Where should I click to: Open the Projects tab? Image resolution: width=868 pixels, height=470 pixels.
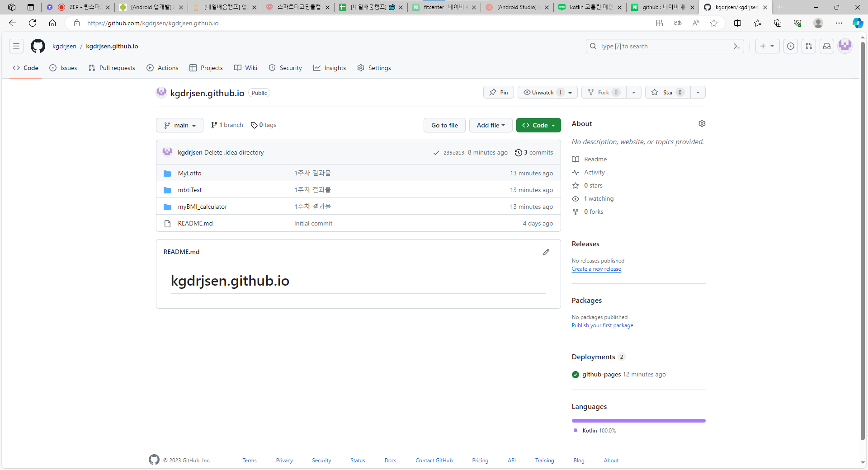tap(206, 68)
